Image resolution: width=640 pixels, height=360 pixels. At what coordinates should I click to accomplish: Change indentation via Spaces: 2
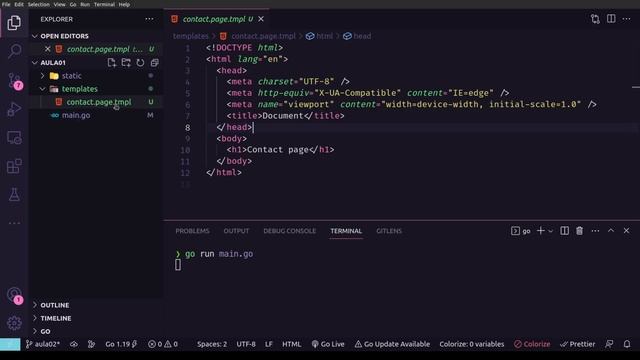click(212, 344)
